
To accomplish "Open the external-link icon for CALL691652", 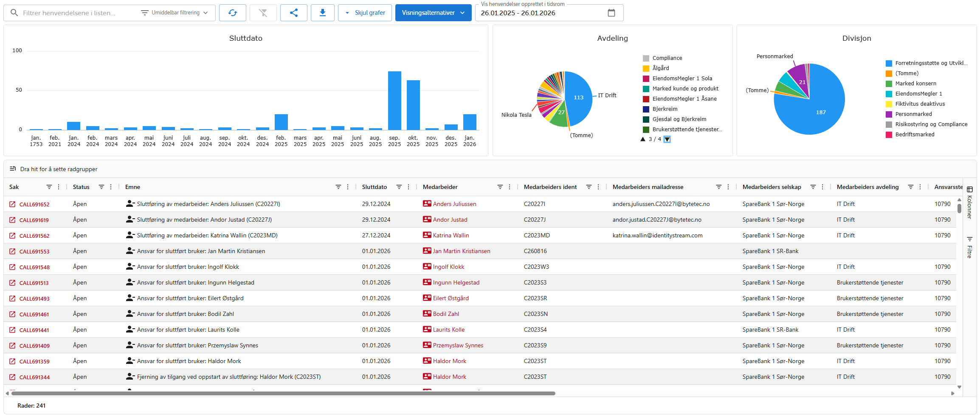I will tap(13, 204).
